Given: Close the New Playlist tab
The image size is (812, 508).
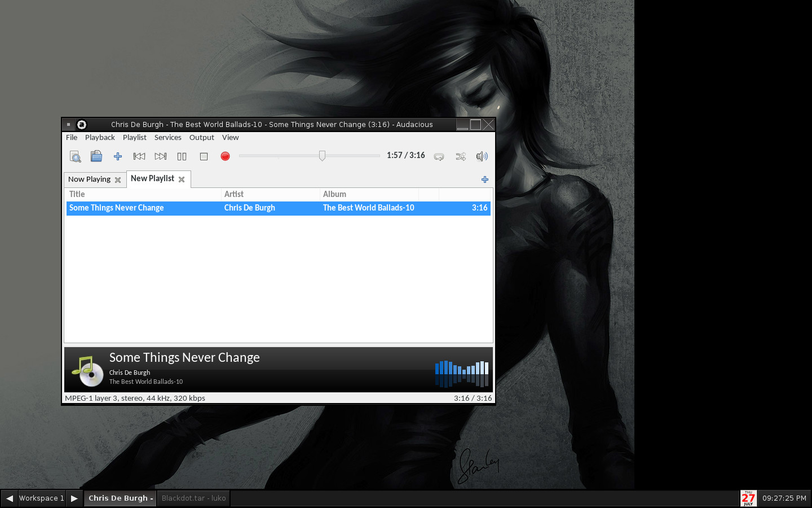Looking at the screenshot, I should pos(182,179).
